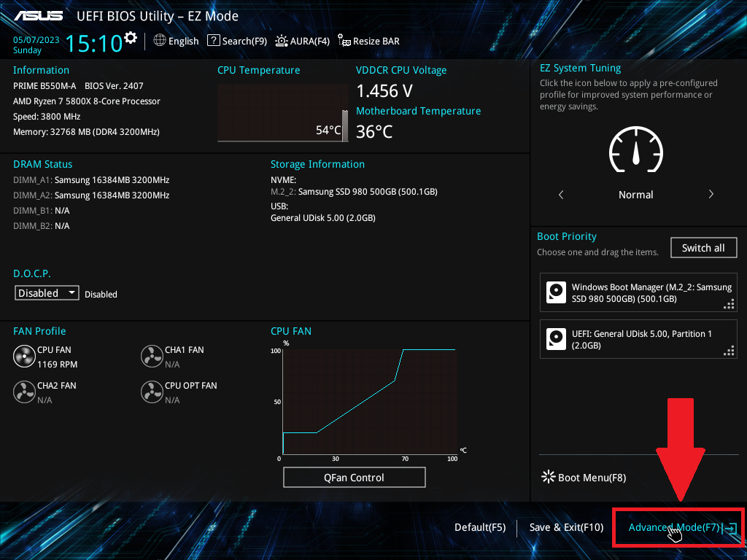The width and height of the screenshot is (747, 560).
Task: Click PRIME B550M-A board name
Action: (x=44, y=86)
